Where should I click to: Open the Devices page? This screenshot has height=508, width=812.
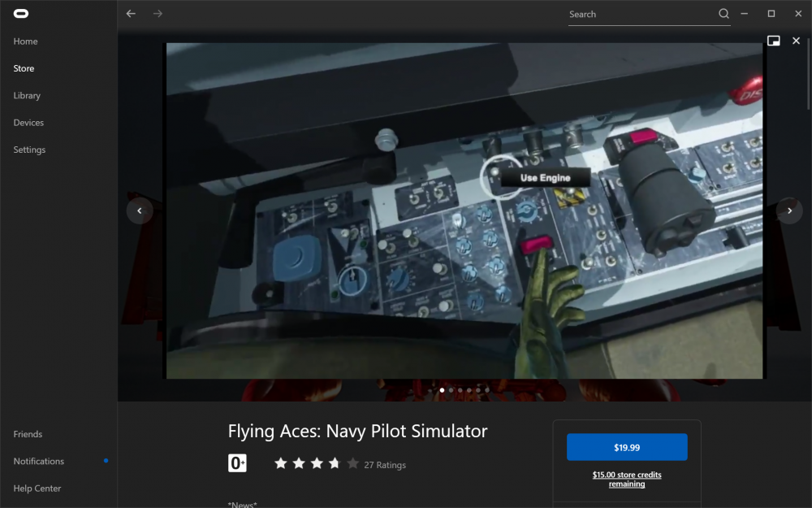click(28, 122)
